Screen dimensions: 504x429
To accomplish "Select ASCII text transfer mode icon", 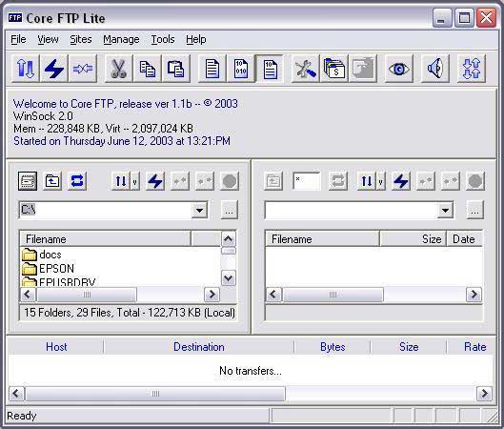I will pyautogui.click(x=212, y=69).
